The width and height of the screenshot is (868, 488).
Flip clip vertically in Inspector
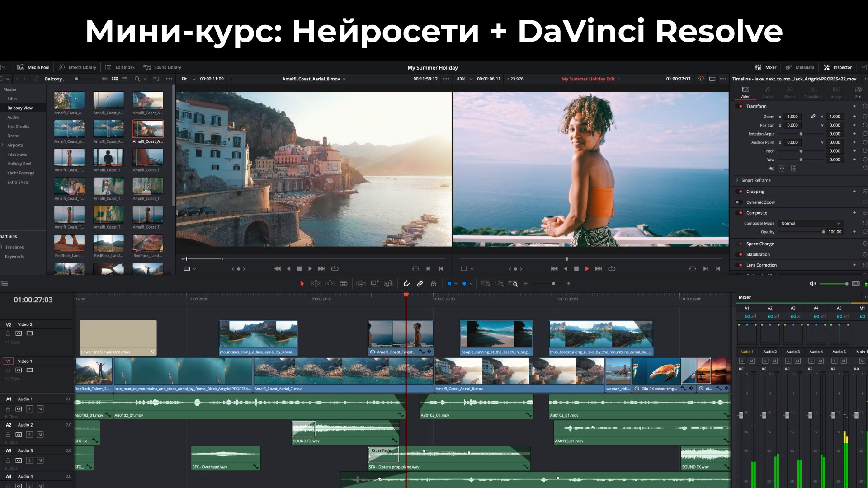[794, 169]
